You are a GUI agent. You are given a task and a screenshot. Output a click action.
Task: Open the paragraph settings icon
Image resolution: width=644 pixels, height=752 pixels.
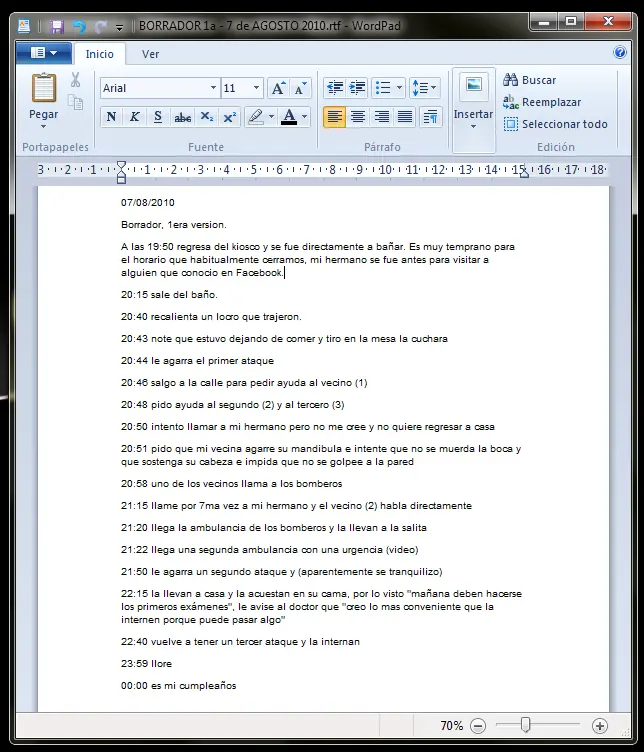(x=430, y=117)
